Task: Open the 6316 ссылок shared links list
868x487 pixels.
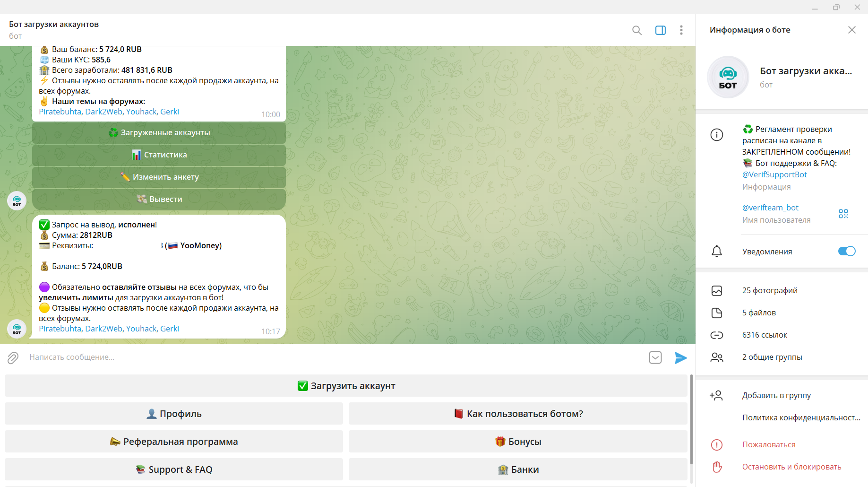Action: (764, 335)
